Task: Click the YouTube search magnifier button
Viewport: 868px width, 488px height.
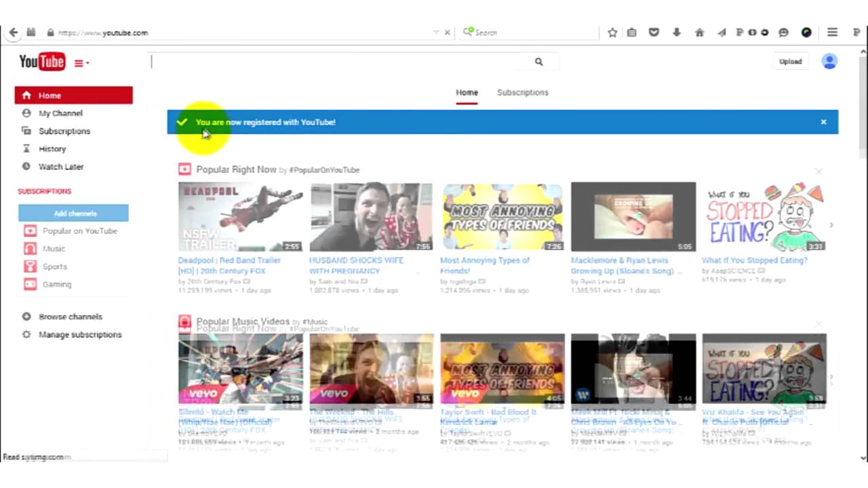Action: coord(538,62)
